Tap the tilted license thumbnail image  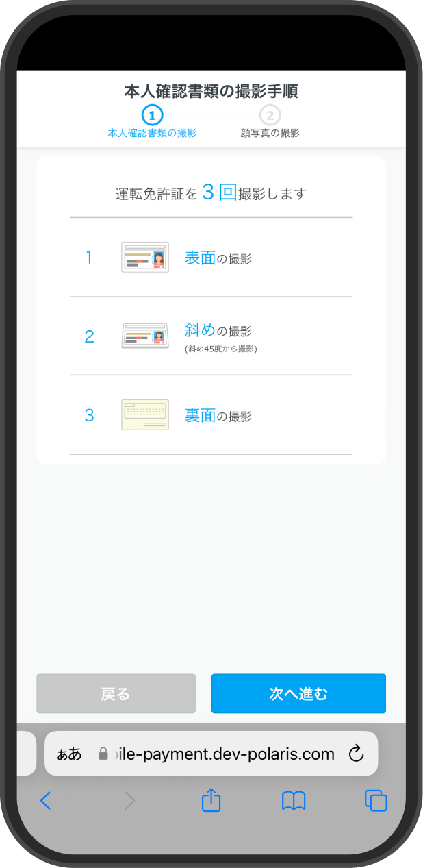[x=145, y=336]
